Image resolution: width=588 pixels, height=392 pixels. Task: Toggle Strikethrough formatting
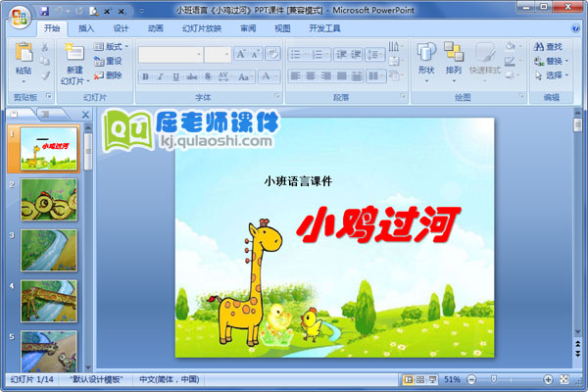coord(192,76)
